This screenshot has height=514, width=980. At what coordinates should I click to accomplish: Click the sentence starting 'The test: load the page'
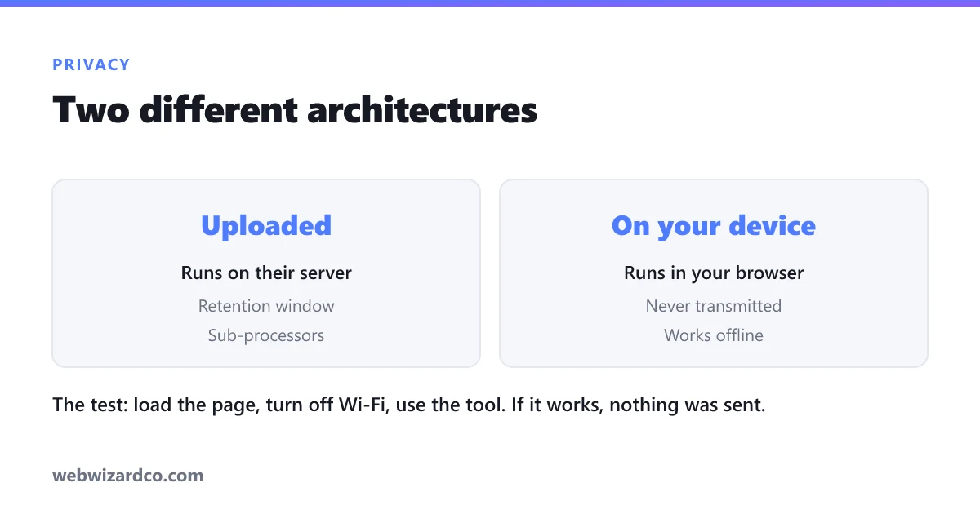point(409,405)
